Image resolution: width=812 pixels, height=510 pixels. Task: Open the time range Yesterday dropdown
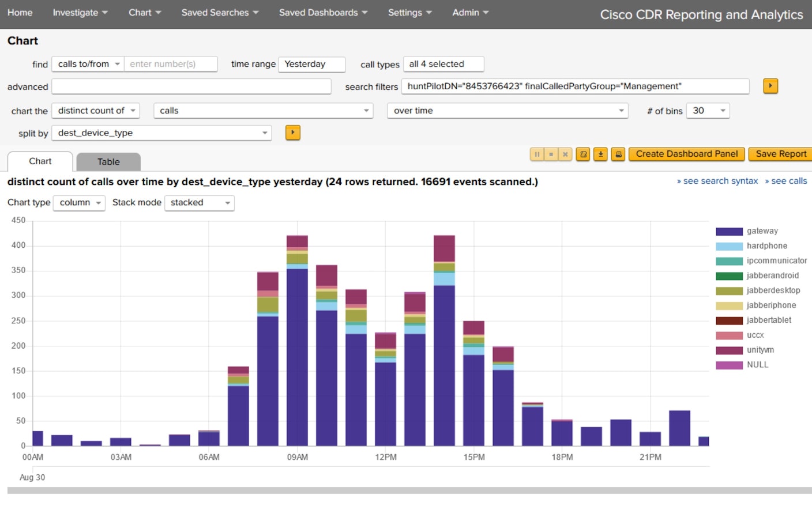(311, 65)
